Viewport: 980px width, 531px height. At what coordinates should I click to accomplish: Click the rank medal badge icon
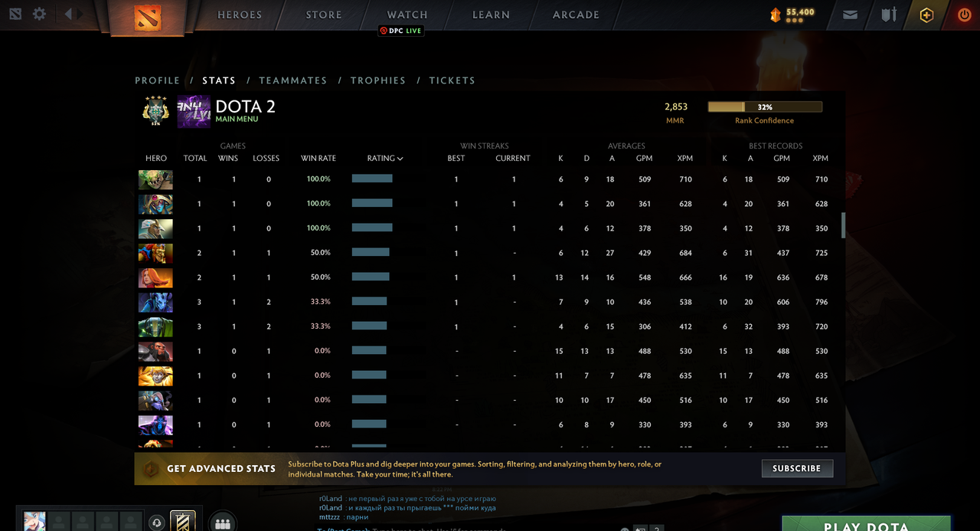point(155,111)
